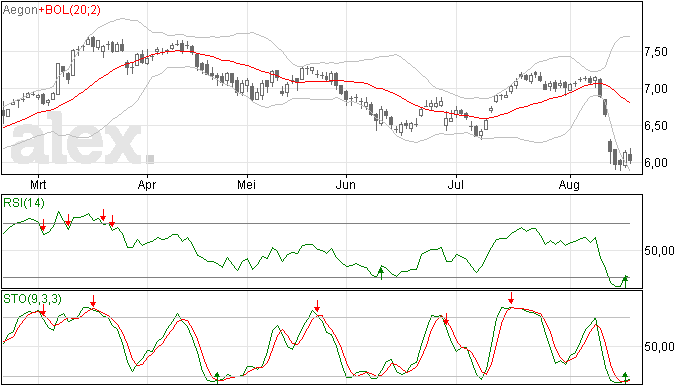Viewport: 690px width, 387px height.
Task: Click the 50,00 label on STO panel
Action: point(659,347)
